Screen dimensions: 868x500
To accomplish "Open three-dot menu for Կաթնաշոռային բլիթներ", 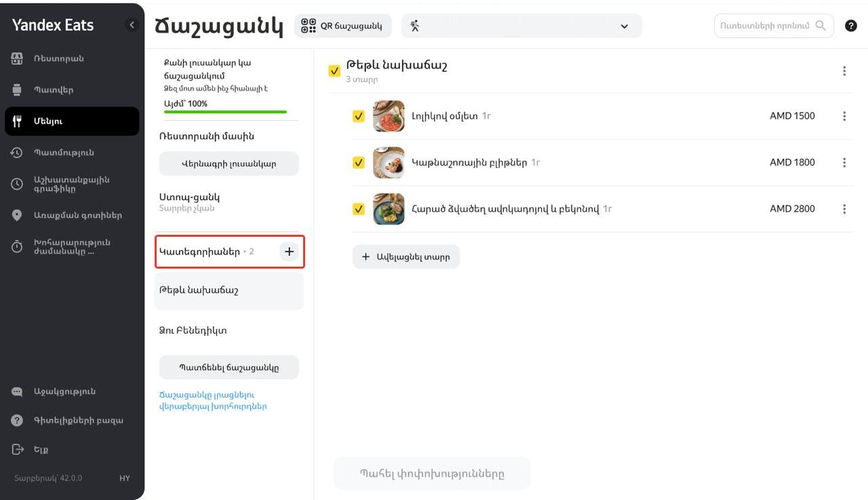I will 844,163.
